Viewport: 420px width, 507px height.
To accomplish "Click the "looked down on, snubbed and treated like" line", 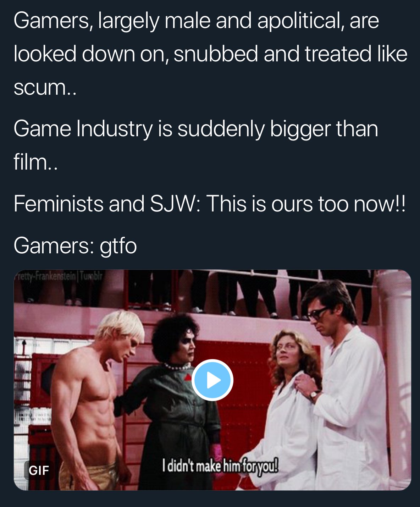I will click(210, 54).
